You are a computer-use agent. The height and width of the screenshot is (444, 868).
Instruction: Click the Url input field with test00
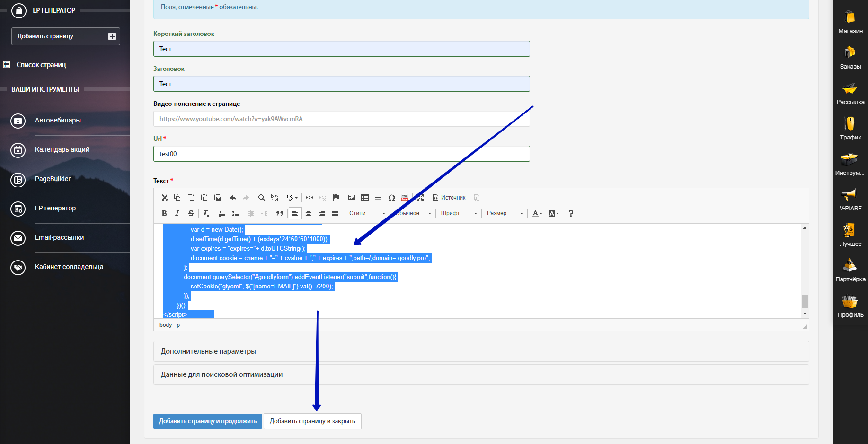(x=341, y=154)
